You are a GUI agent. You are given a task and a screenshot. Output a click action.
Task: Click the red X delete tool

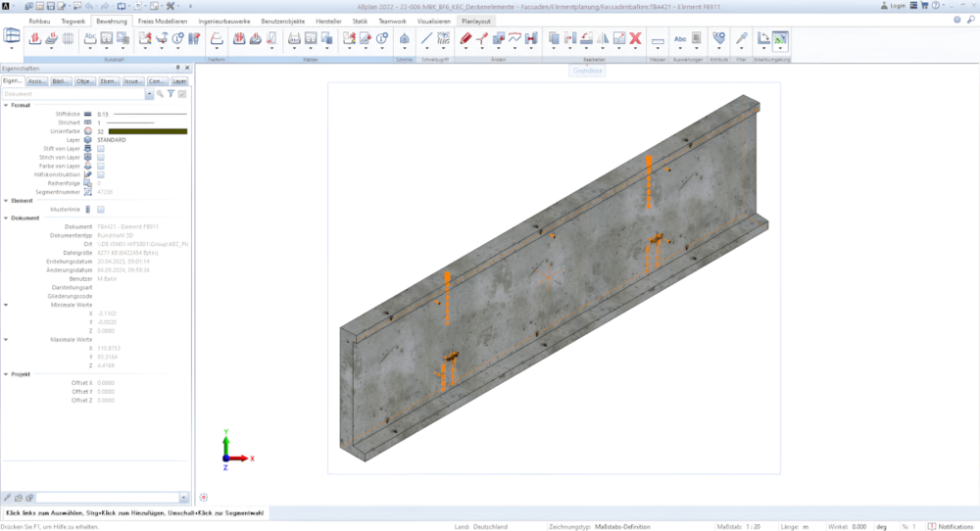(635, 39)
